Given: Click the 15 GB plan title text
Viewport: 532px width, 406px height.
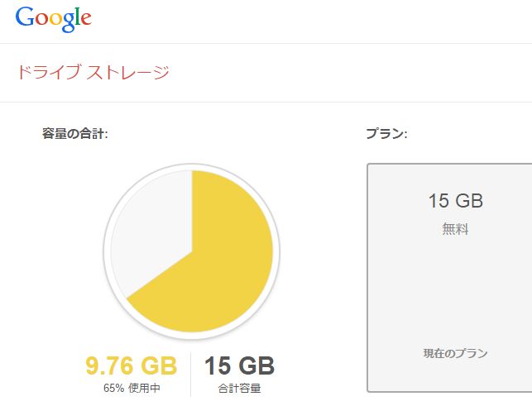Looking at the screenshot, I should pyautogui.click(x=455, y=200).
